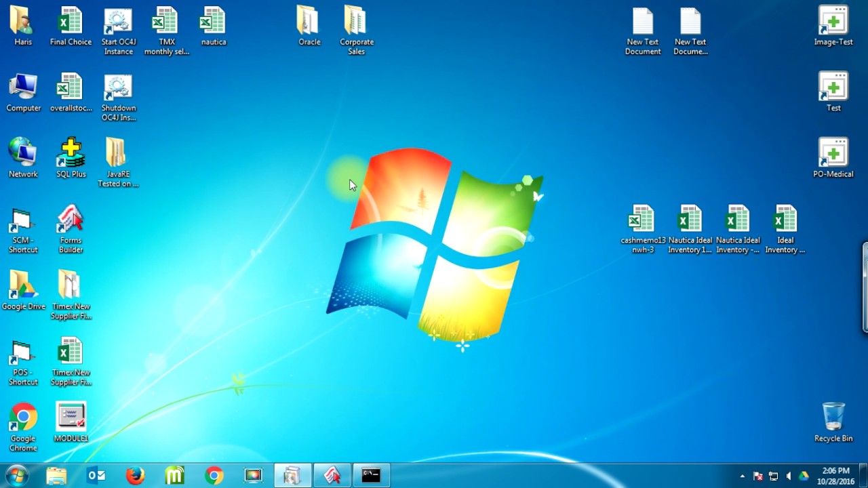Select the Corporate Sales folder

click(x=357, y=30)
